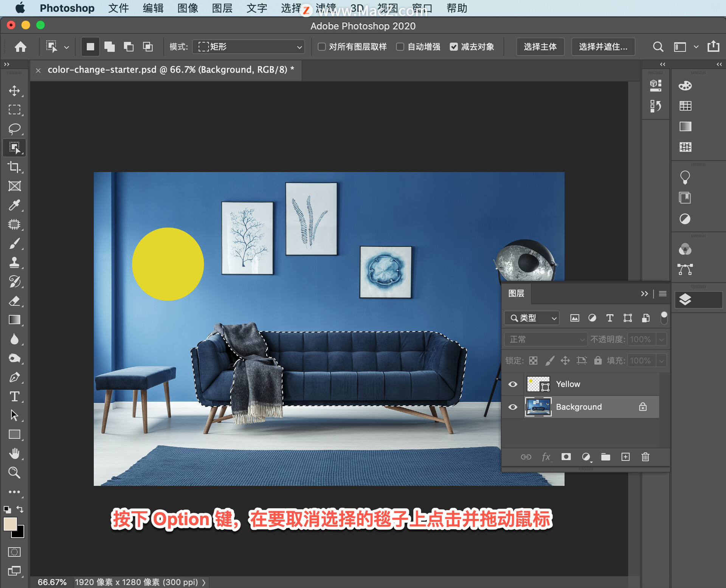Screen dimensions: 726x588
Task: Open the 文件 (File) menu
Action: pyautogui.click(x=118, y=8)
